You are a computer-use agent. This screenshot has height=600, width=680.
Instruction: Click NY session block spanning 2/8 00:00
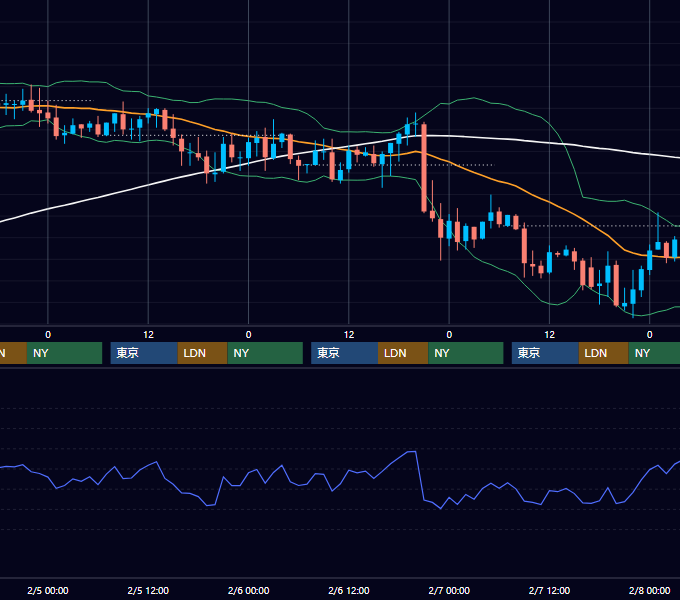point(654,353)
